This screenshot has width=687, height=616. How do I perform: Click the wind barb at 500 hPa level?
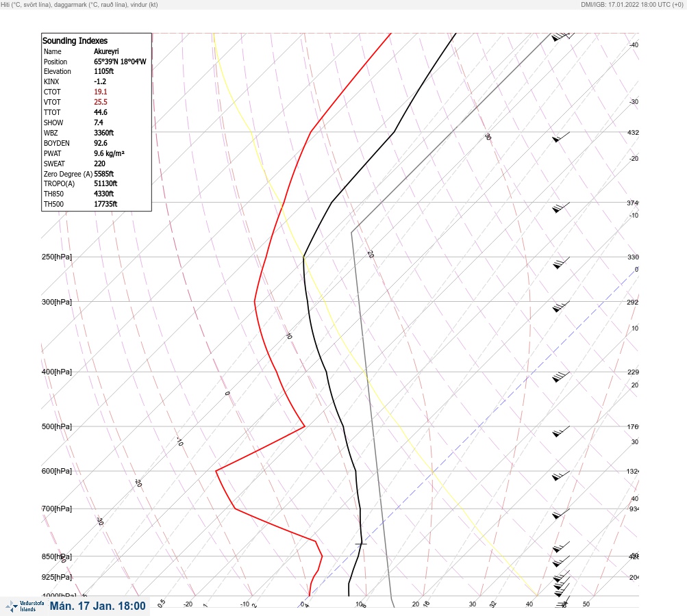561,431
